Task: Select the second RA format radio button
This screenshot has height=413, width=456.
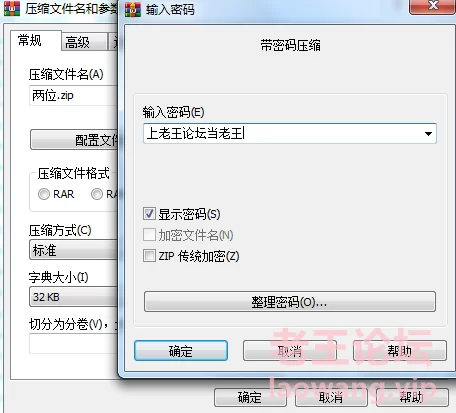Action: [97, 194]
